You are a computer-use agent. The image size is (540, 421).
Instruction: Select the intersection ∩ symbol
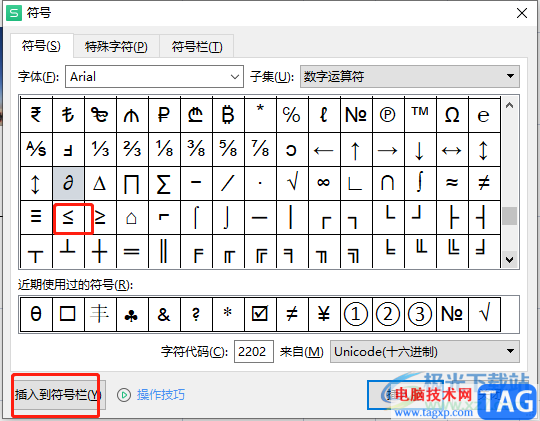pyautogui.click(x=388, y=183)
